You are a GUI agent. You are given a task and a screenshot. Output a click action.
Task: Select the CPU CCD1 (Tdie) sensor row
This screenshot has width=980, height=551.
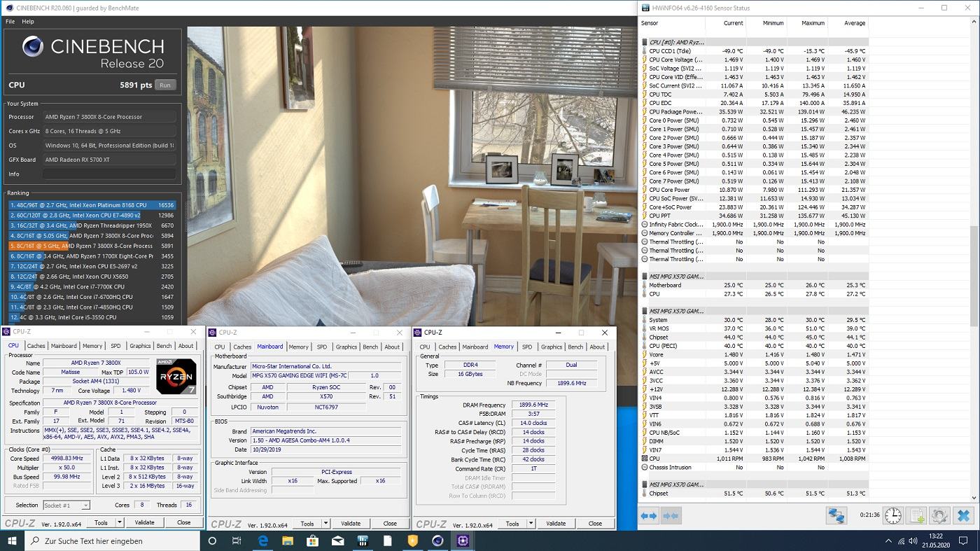point(755,51)
